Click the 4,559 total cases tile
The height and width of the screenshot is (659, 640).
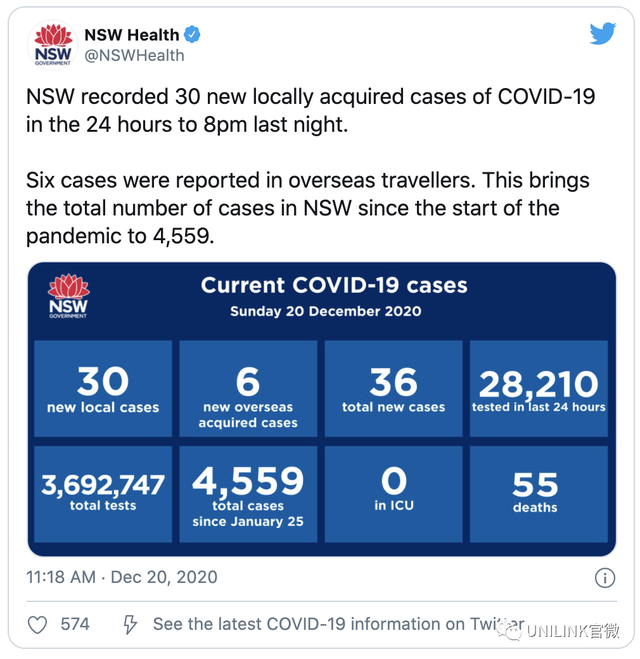248,494
